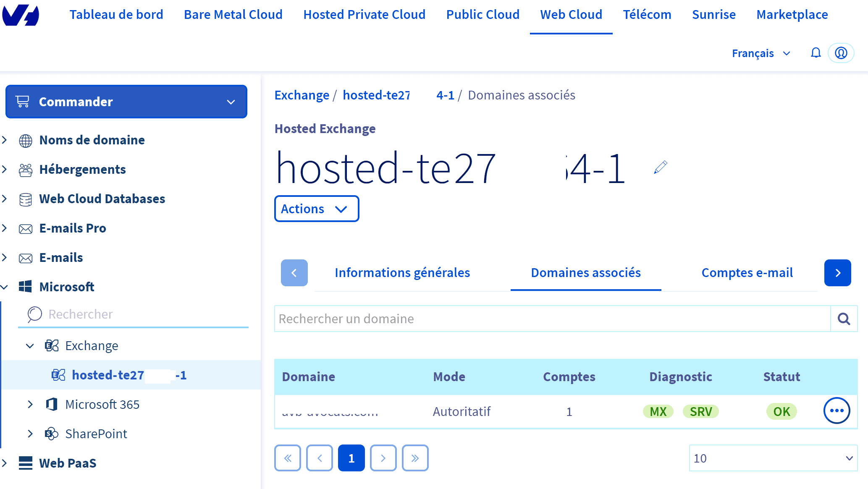Image resolution: width=868 pixels, height=489 pixels.
Task: Expand the E-mails section
Action: pos(5,257)
